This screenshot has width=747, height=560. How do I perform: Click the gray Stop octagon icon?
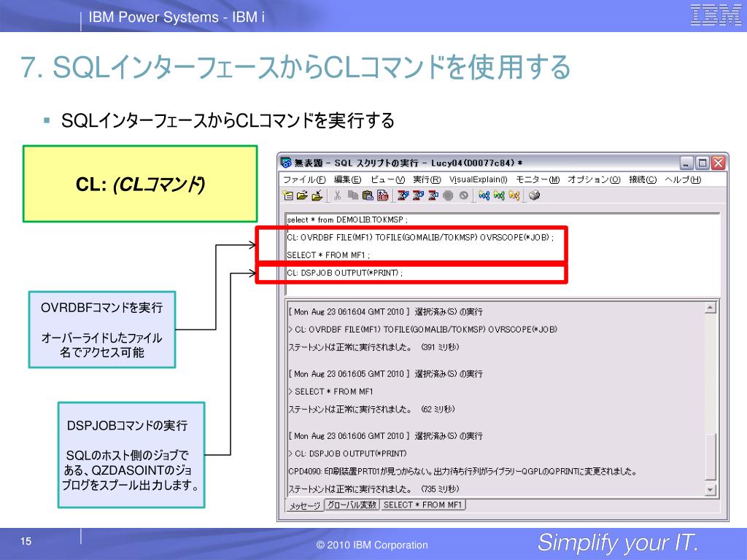[448, 195]
